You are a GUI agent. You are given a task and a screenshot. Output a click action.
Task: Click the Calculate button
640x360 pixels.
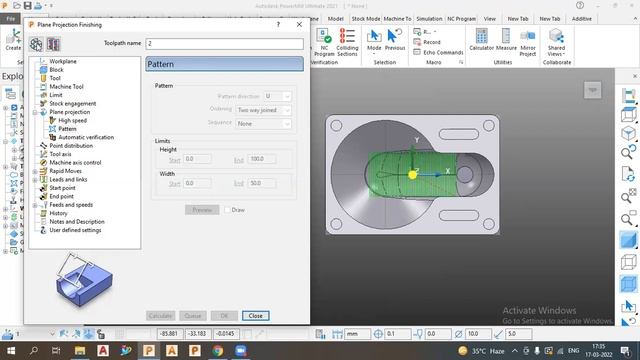tap(160, 316)
